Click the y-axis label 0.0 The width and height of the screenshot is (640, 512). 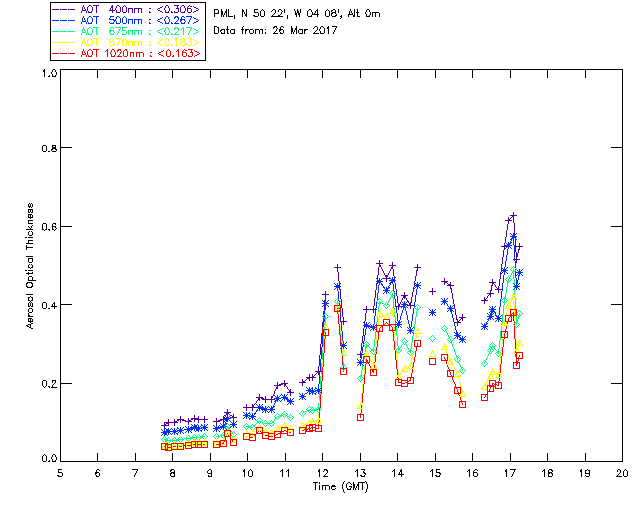pyautogui.click(x=49, y=459)
